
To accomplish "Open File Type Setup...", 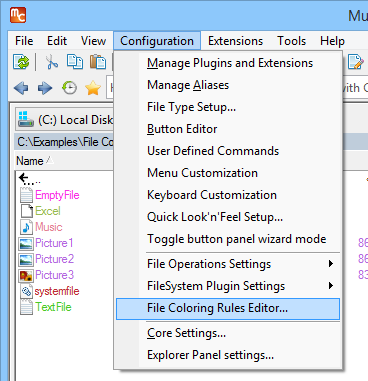I will point(228,107).
